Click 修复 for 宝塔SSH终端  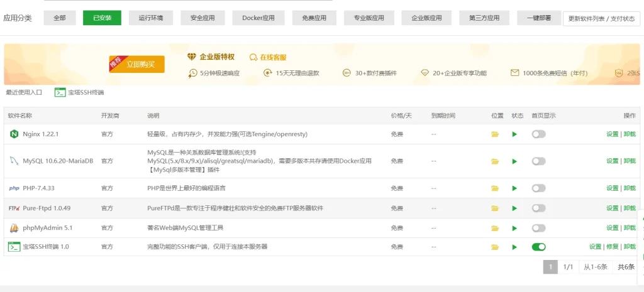613,247
